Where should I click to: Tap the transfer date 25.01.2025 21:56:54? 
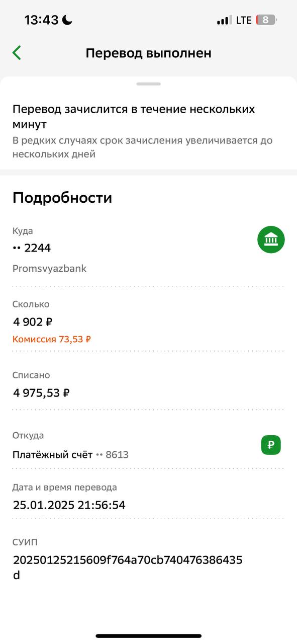[69, 505]
